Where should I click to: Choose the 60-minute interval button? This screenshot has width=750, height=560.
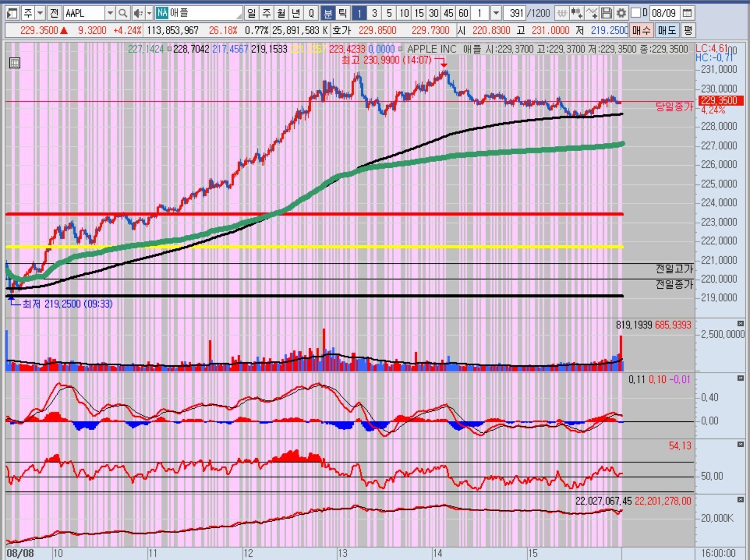click(x=464, y=13)
